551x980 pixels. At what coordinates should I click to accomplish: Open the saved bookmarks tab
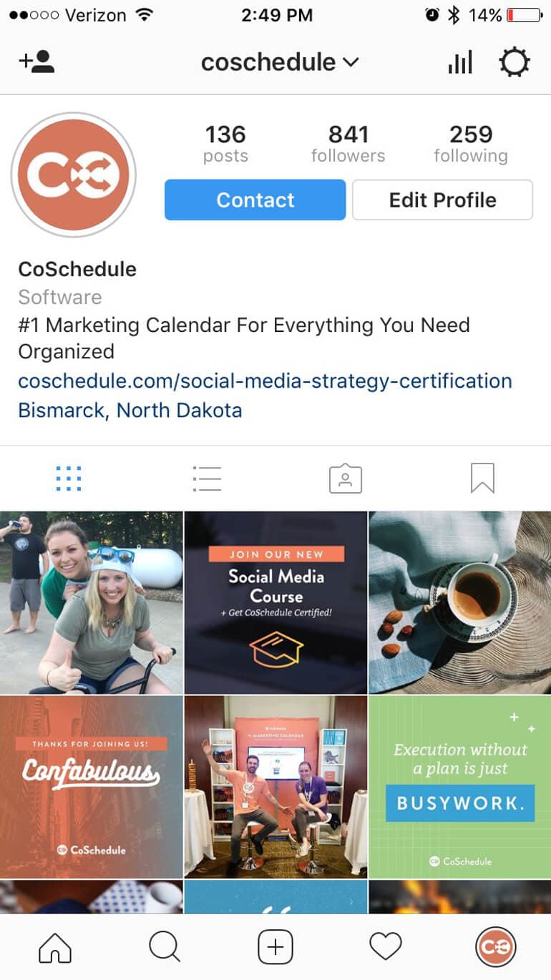point(482,479)
